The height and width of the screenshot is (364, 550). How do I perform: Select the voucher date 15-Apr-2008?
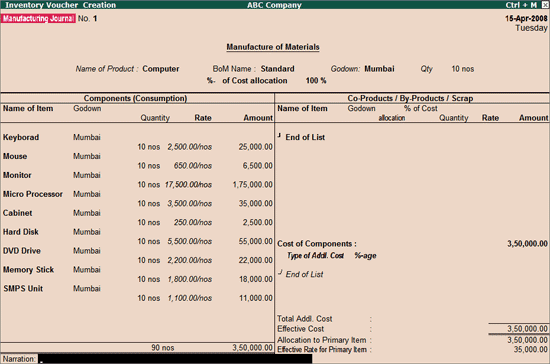click(x=526, y=19)
